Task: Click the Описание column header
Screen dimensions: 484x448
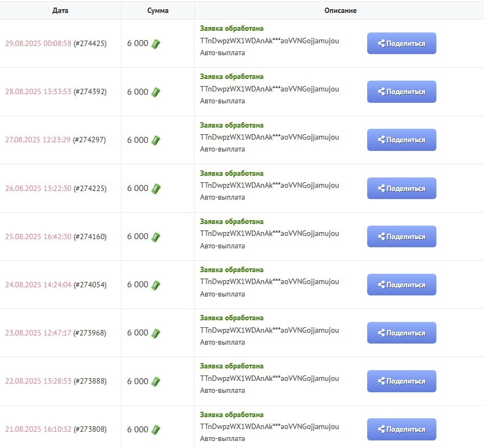Action: point(340,10)
